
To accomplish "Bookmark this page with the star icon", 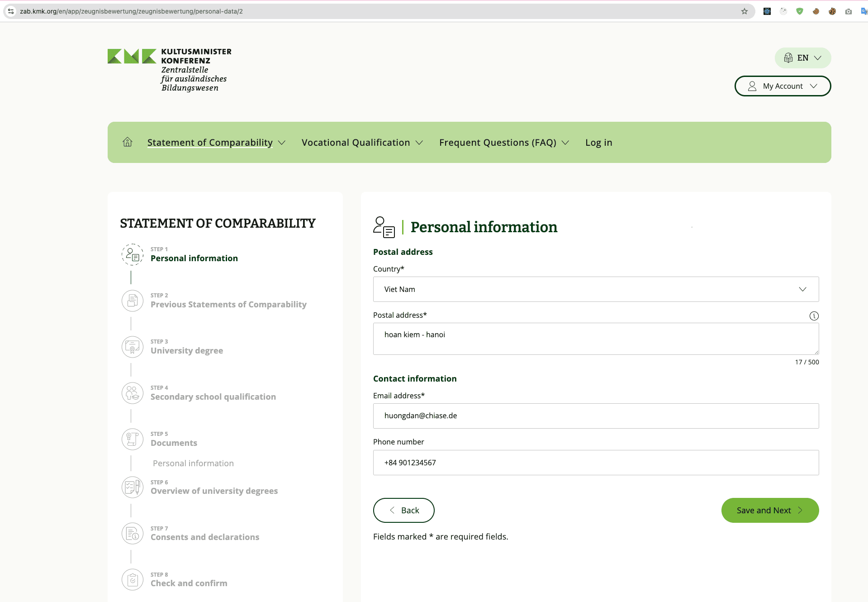I will tap(744, 11).
